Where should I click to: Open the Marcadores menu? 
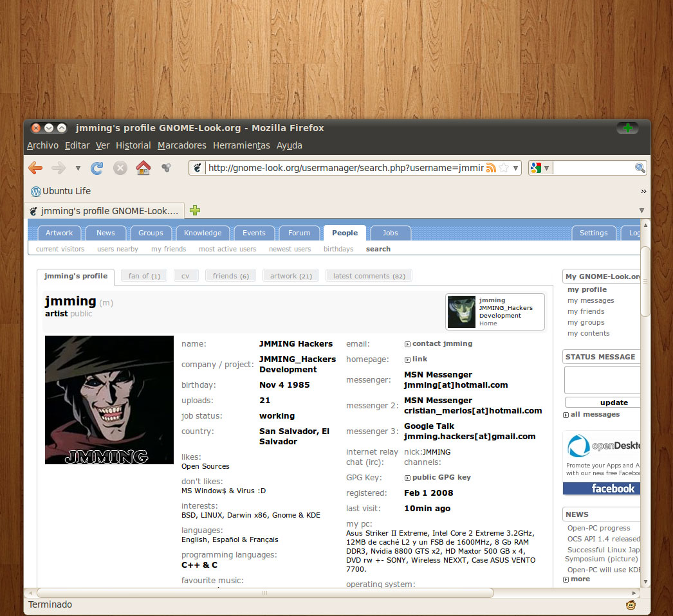coord(182,145)
